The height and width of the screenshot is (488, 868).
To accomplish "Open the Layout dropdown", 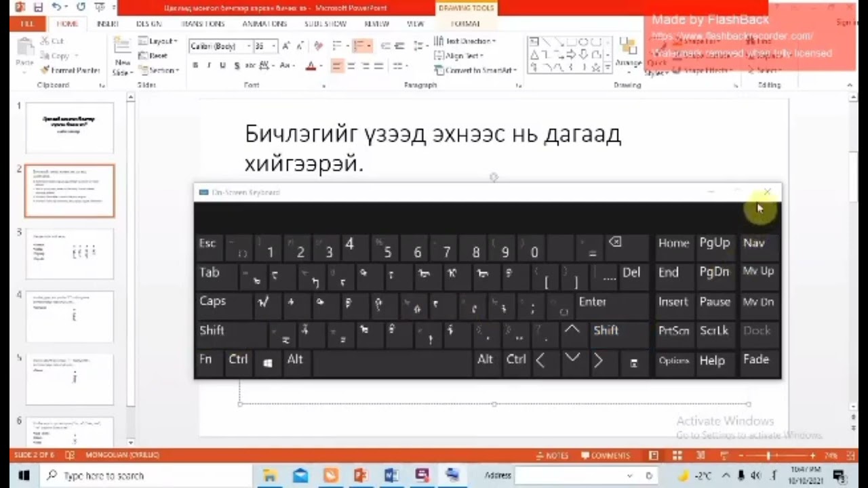I will (x=158, y=41).
